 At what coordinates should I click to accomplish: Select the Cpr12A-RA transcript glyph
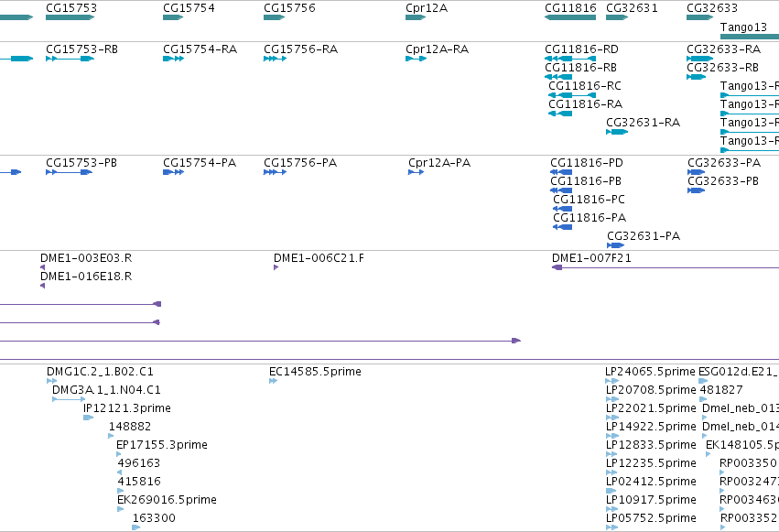click(x=416, y=59)
